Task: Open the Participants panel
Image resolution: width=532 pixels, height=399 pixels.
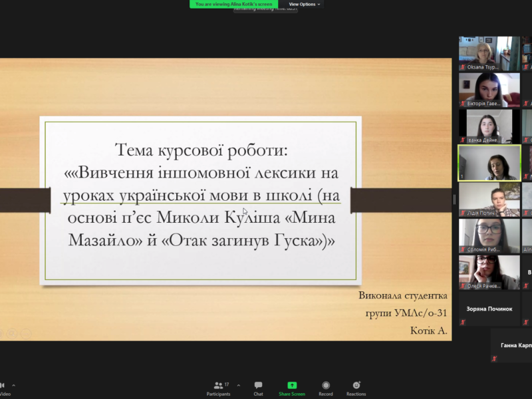Action: point(218,388)
